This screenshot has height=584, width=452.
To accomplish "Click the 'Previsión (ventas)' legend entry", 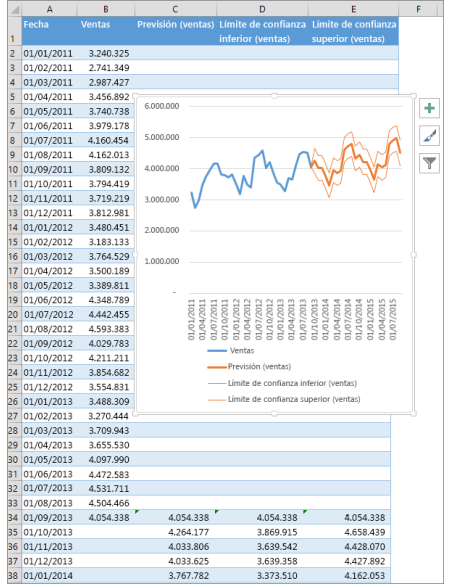I will tap(249, 367).
